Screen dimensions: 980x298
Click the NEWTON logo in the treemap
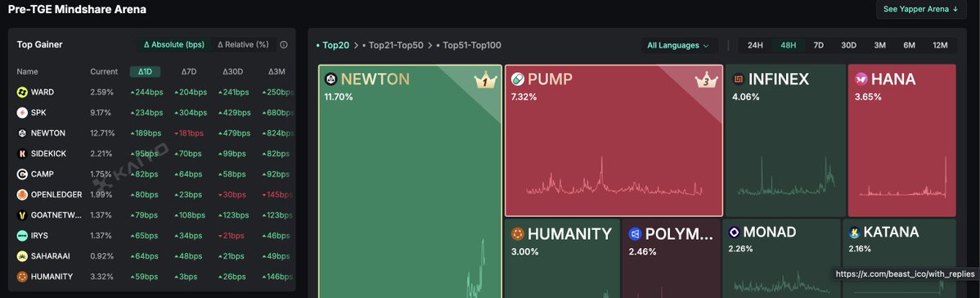point(330,79)
